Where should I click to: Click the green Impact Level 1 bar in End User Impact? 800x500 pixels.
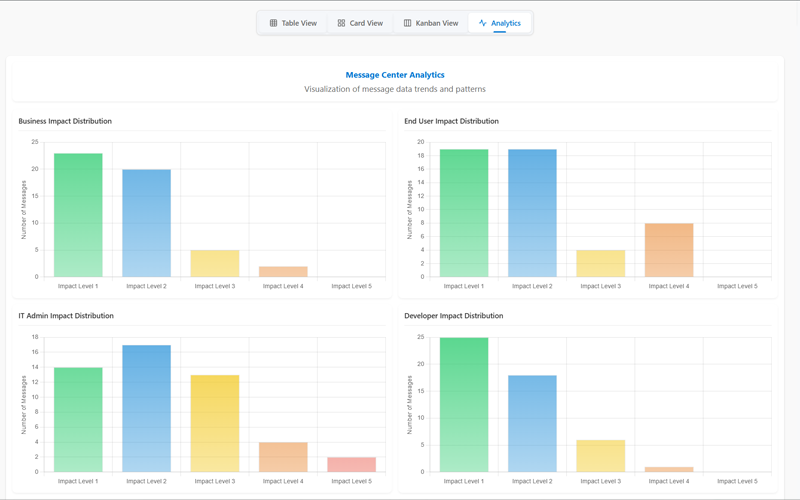tap(464, 213)
